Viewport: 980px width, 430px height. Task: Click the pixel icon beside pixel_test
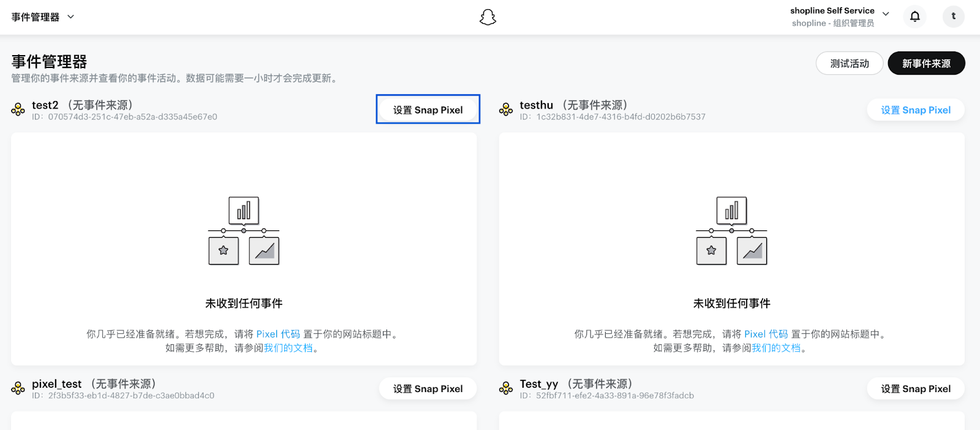point(18,388)
